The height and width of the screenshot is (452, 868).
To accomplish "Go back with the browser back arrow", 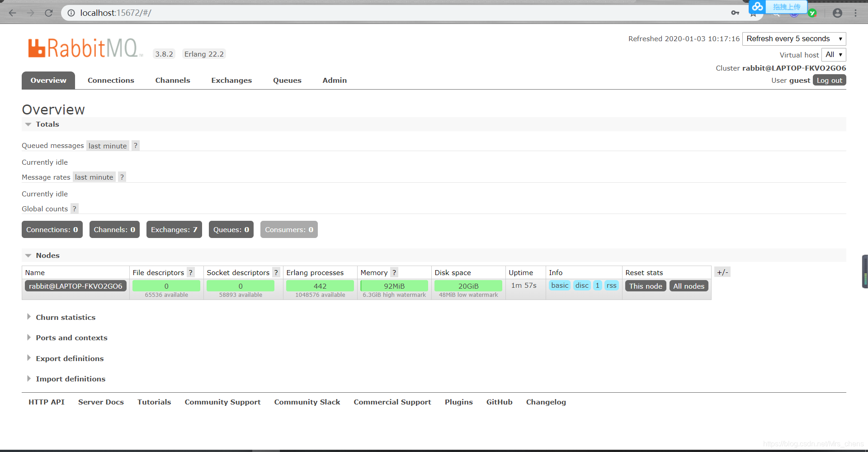I will tap(12, 13).
